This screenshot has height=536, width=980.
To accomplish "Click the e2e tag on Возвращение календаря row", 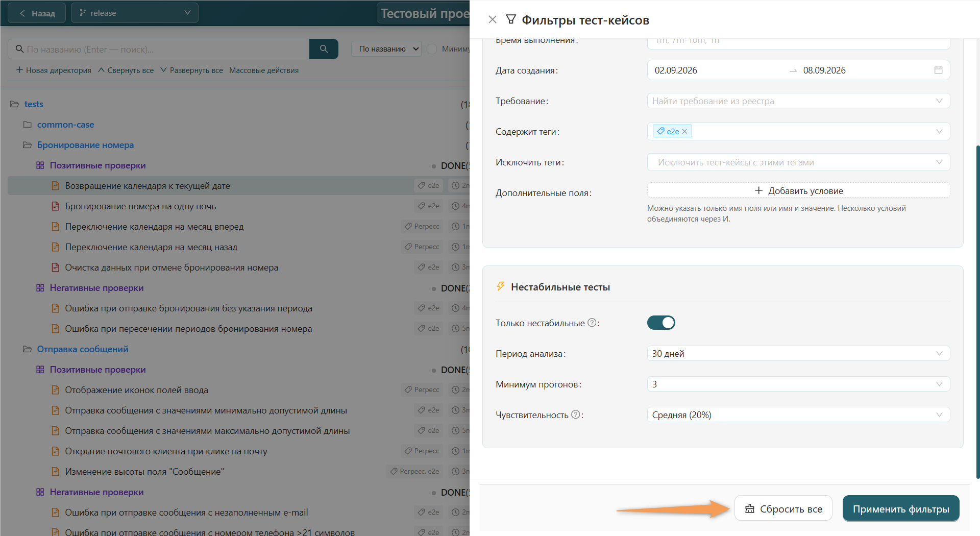I will [429, 185].
